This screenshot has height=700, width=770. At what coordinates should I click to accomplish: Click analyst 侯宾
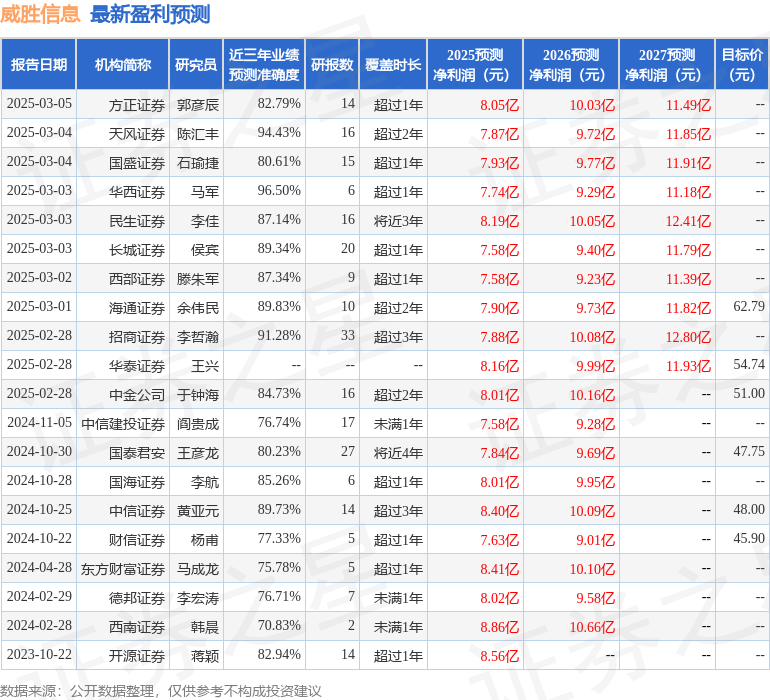[x=205, y=250]
